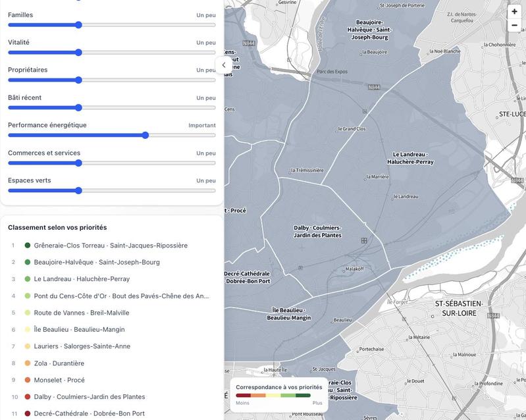Adjust the Propriétaires slider handle
This screenshot has width=526, height=420.
pos(78,80)
